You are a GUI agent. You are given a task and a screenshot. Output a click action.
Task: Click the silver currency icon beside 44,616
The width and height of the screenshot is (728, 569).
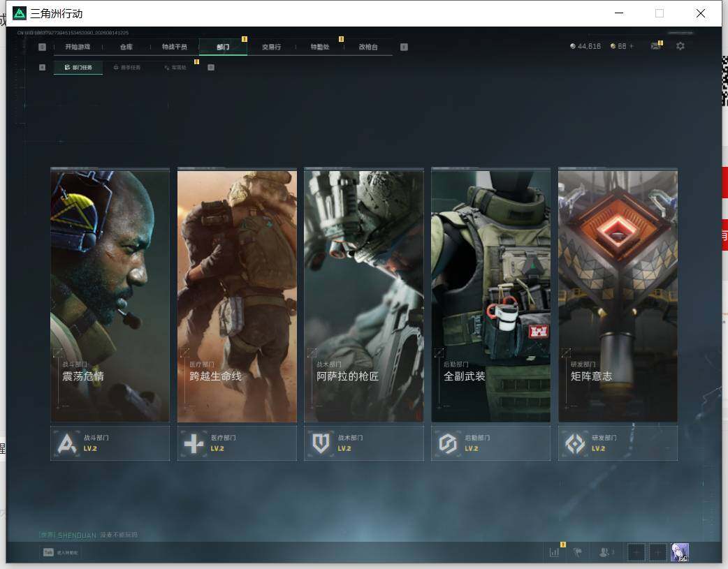(572, 46)
